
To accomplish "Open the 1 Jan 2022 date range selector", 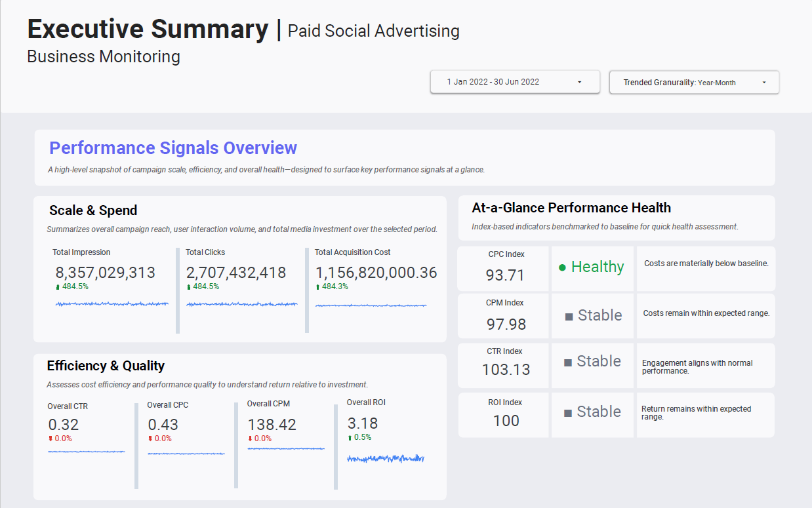I will (514, 81).
